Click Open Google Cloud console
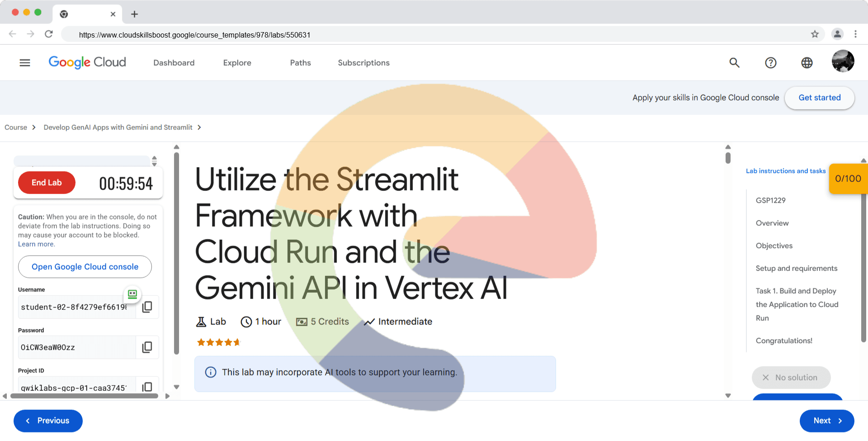868x441 pixels. click(85, 267)
